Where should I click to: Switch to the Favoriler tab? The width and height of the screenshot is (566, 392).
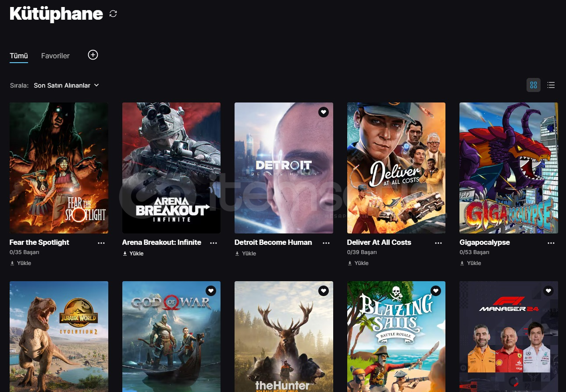pyautogui.click(x=55, y=56)
